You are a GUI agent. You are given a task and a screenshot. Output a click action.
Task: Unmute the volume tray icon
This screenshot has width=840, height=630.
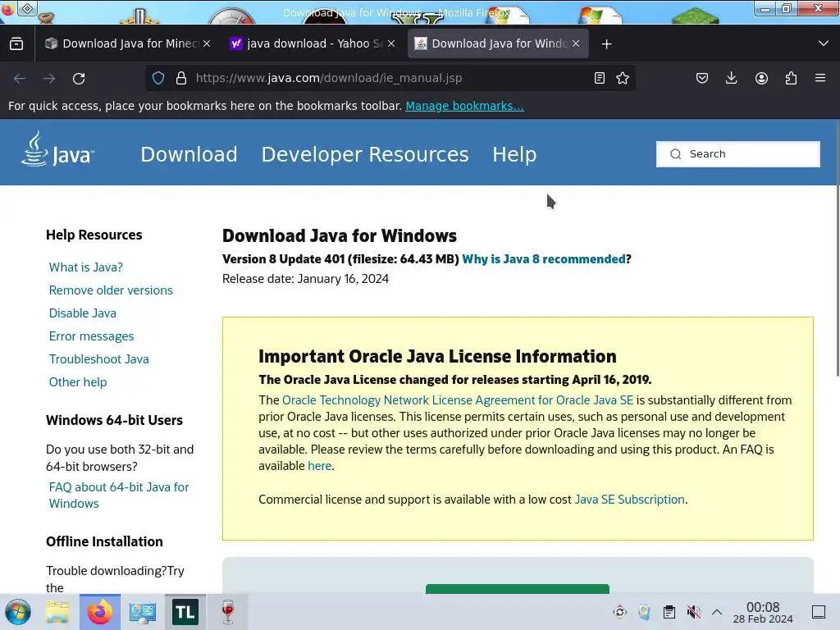tap(694, 612)
